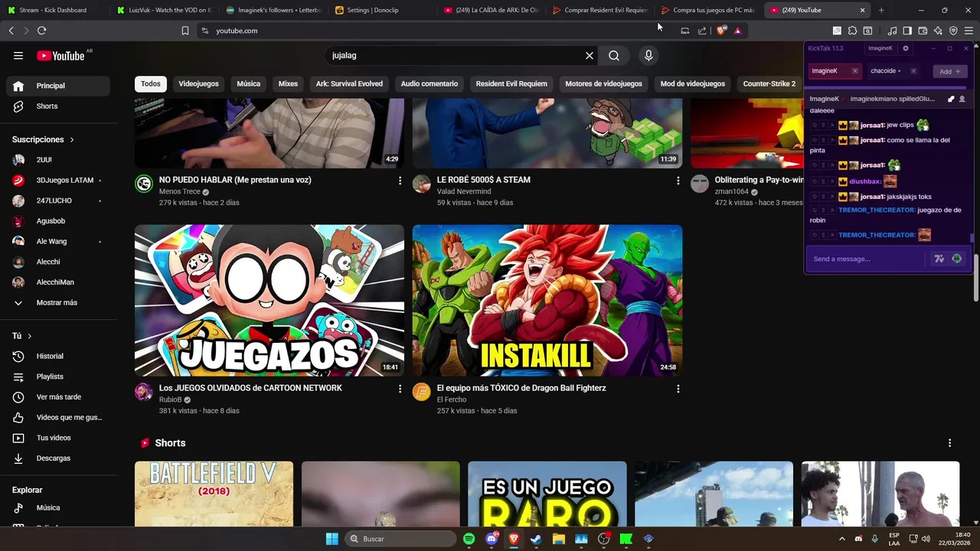Toggle Brave sidebar panel

(x=907, y=31)
